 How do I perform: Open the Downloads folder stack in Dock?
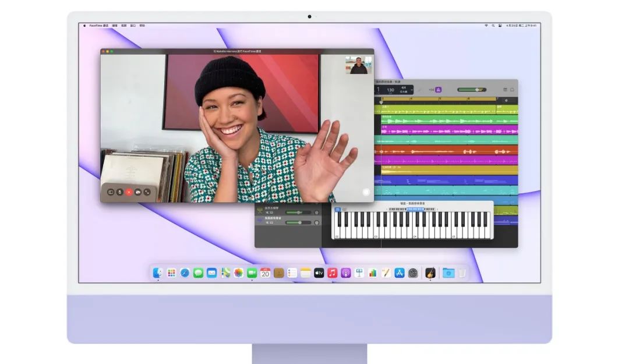coord(448,273)
